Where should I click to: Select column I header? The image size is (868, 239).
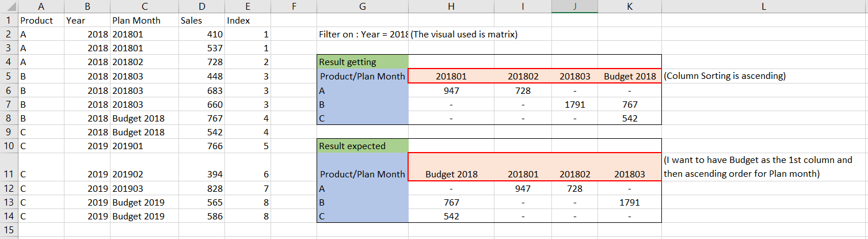(523, 6)
